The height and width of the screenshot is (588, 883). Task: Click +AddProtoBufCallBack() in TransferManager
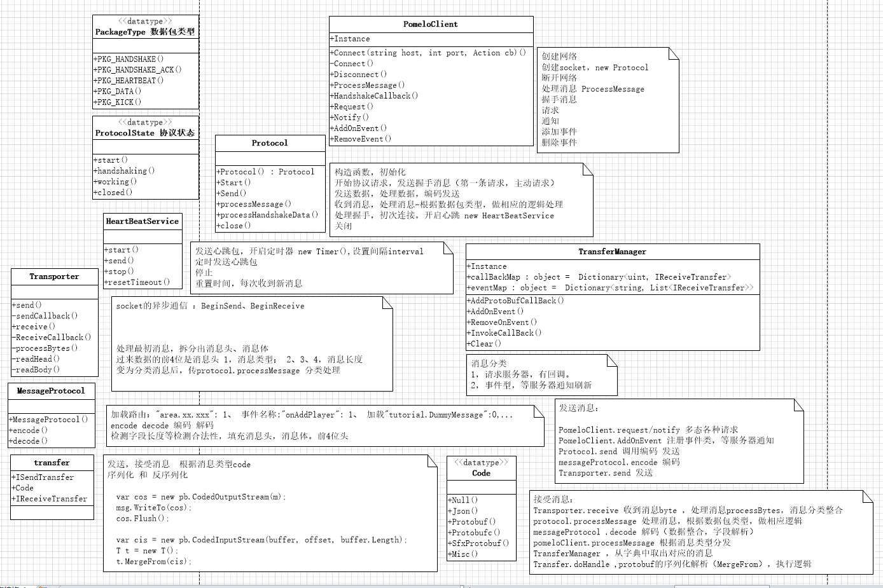516,301
